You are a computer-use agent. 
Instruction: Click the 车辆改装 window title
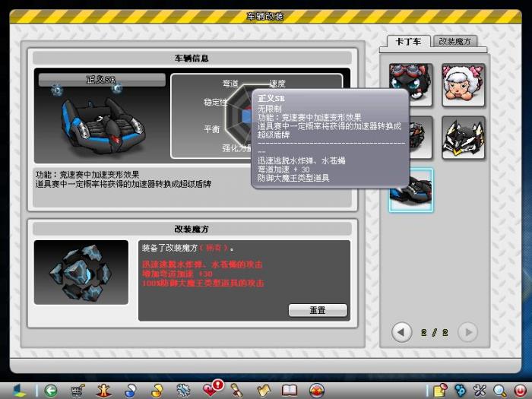[x=265, y=16]
